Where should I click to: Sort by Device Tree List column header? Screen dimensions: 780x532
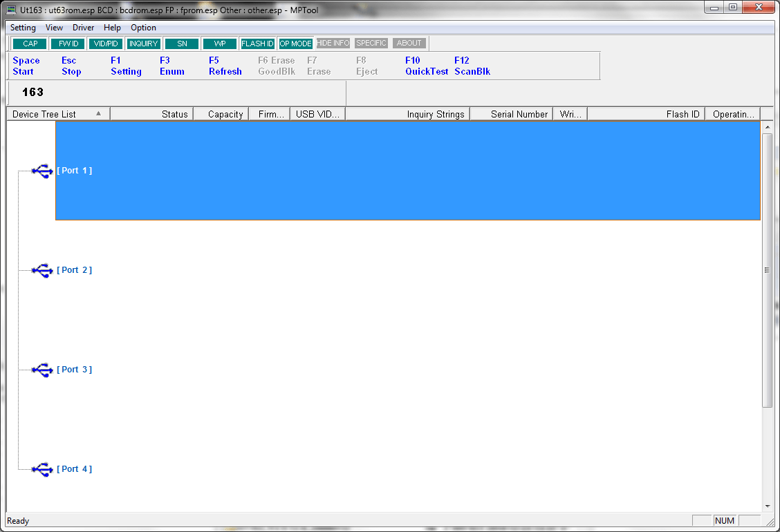click(x=58, y=114)
